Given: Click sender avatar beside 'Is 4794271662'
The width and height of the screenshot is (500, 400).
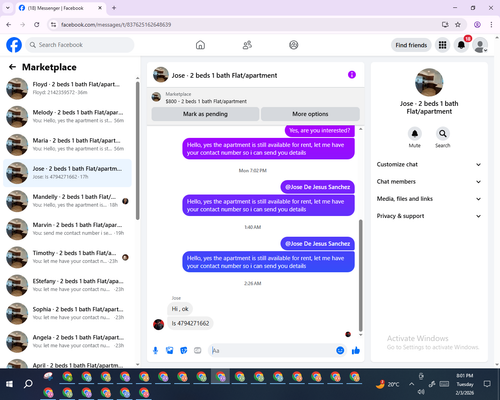Looking at the screenshot, I should coord(158,324).
